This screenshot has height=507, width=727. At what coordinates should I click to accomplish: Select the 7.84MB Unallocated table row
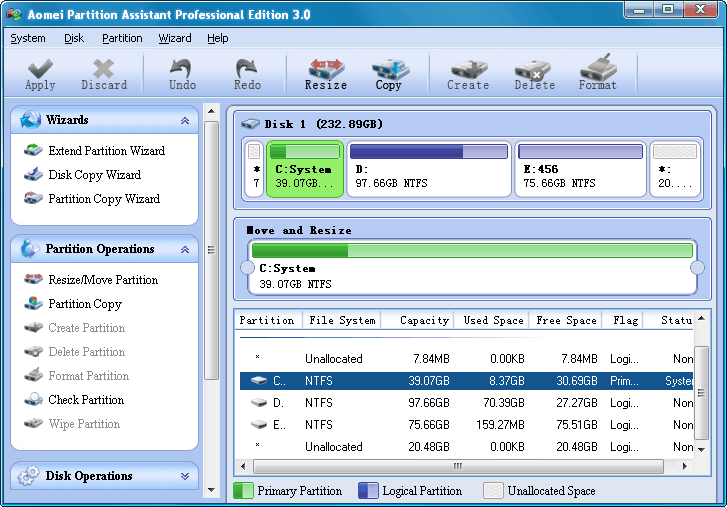[x=466, y=358]
